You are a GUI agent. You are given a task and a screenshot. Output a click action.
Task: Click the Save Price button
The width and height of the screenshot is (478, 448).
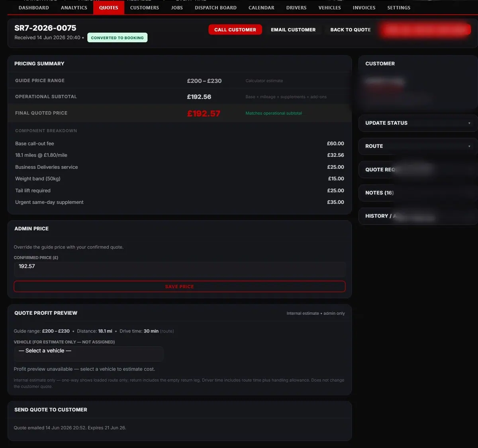[x=180, y=286]
